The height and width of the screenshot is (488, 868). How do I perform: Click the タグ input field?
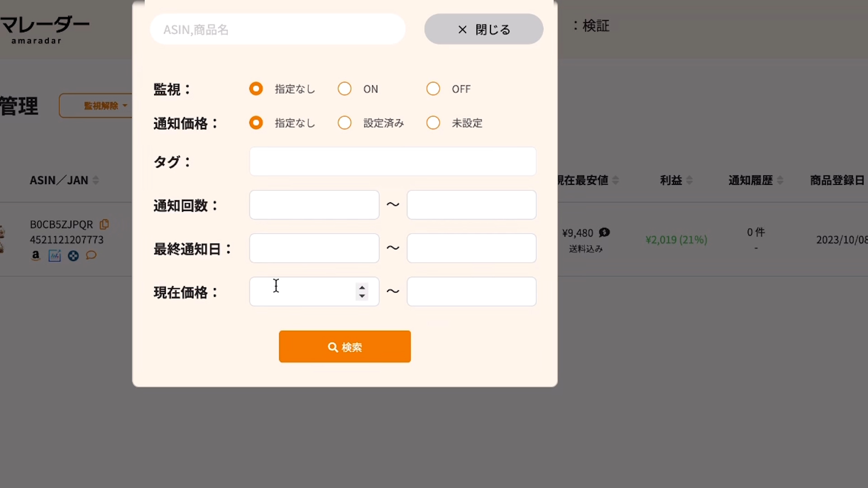point(392,161)
